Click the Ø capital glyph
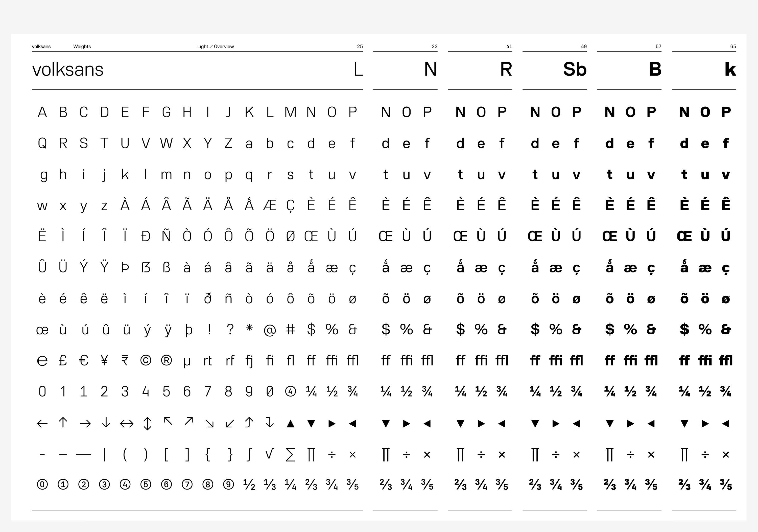 point(291,237)
